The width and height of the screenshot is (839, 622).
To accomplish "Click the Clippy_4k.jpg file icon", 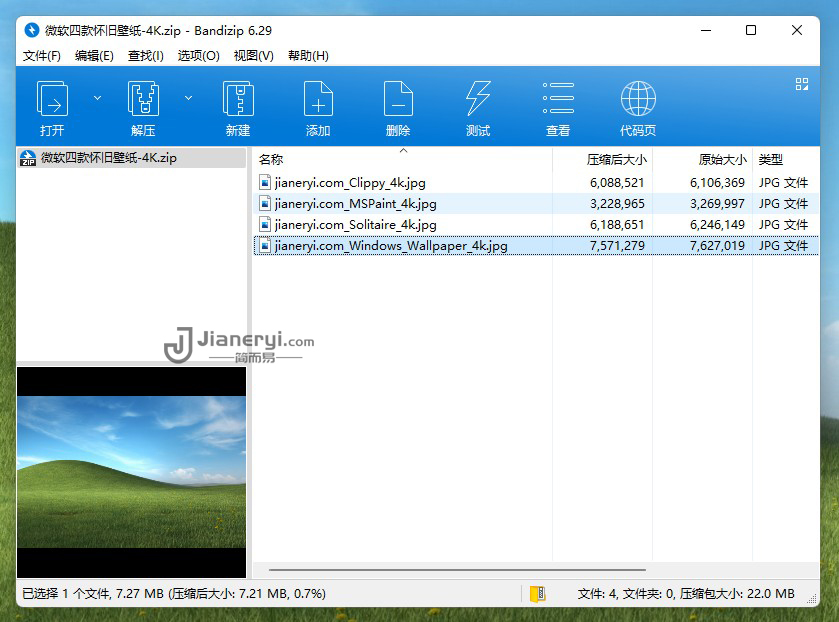I will click(x=265, y=183).
